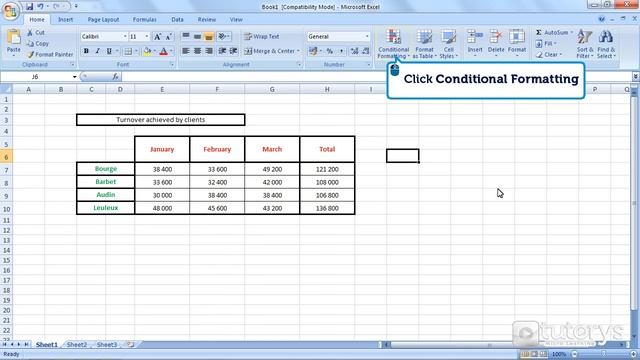The image size is (640, 360).
Task: Select column E header
Action: [x=162, y=89]
